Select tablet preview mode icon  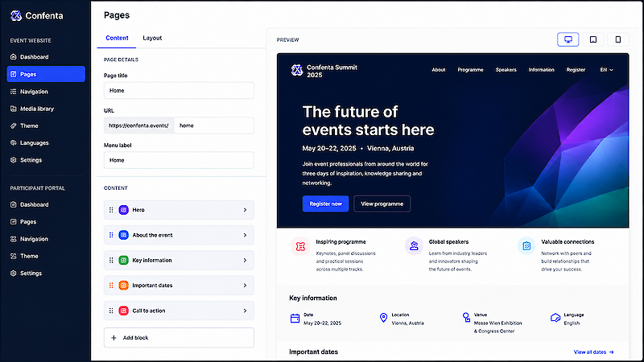[593, 39]
